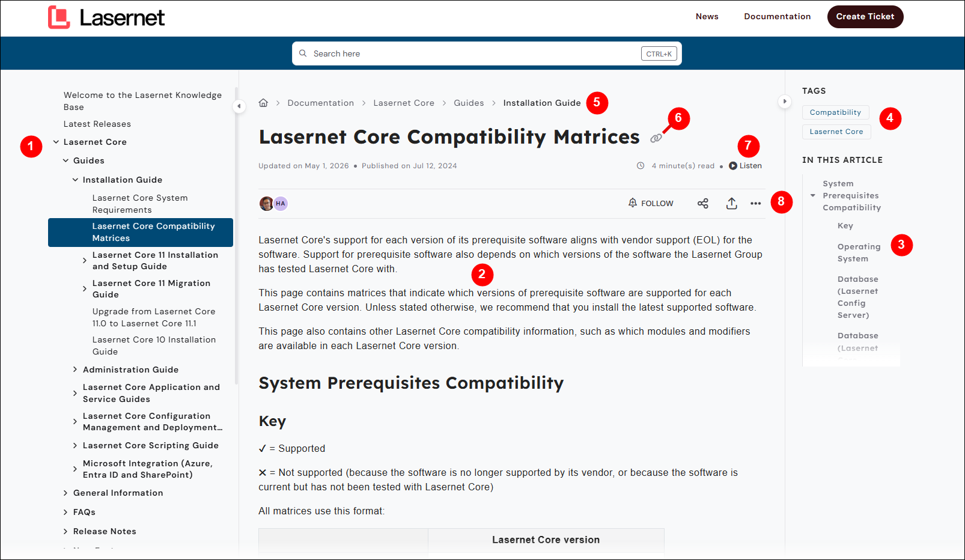Open Upgrade from Lasernet Core 11.0 to 11.1
Screen dimensions: 965x560
click(154, 317)
